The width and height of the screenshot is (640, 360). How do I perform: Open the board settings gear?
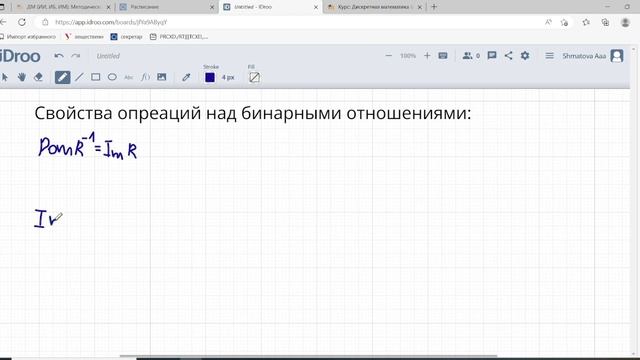pos(525,56)
